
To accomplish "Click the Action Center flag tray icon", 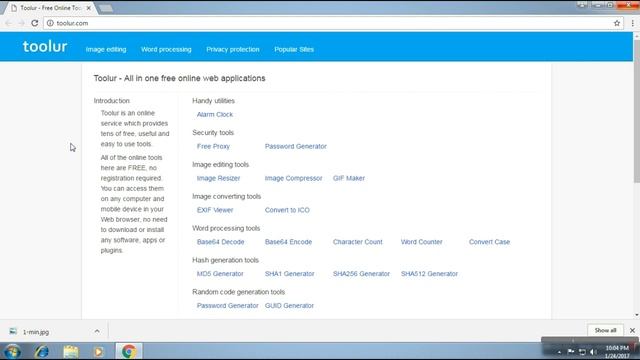I will point(571,352).
